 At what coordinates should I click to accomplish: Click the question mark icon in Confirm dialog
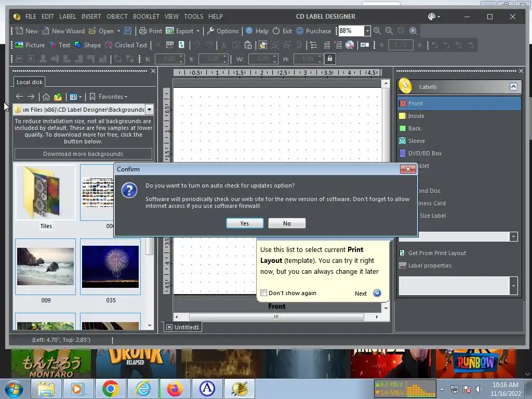coord(129,190)
